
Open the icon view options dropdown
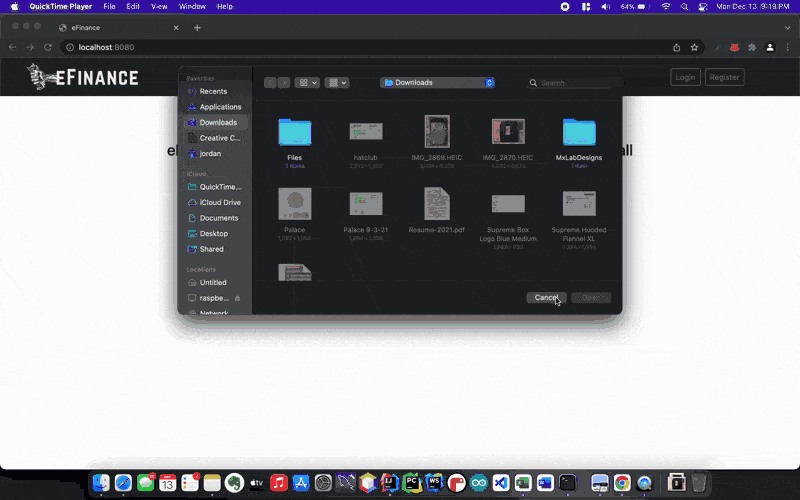pos(307,83)
